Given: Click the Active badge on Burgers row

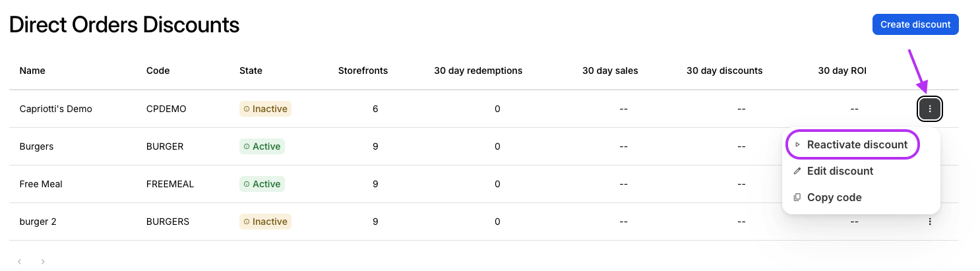Looking at the screenshot, I should point(262,146).
